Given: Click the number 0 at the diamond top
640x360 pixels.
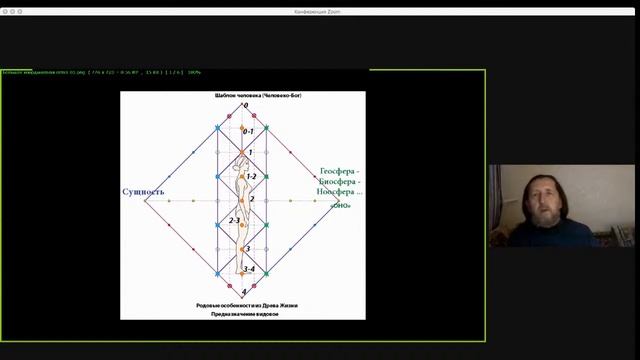Looking at the screenshot, I should tap(246, 105).
